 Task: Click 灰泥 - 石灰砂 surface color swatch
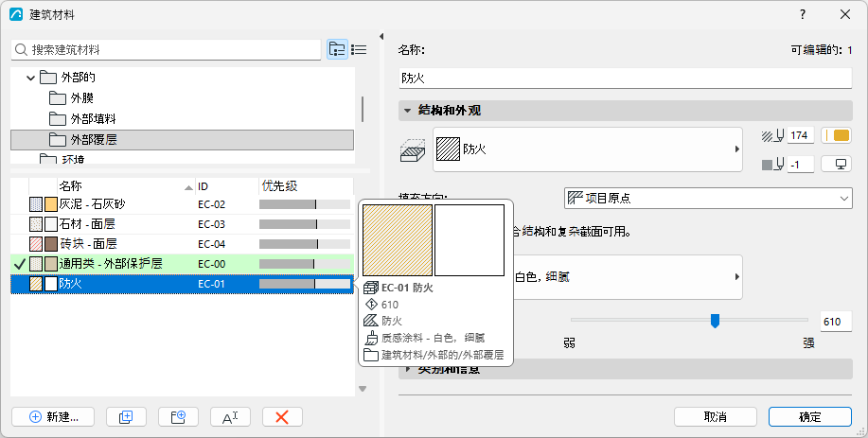click(x=51, y=204)
